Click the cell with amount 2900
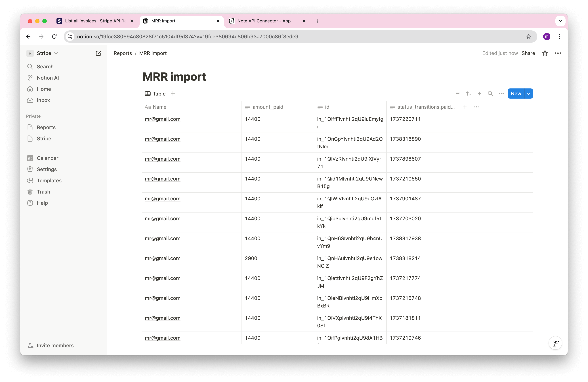This screenshot has width=588, height=382. (278, 262)
